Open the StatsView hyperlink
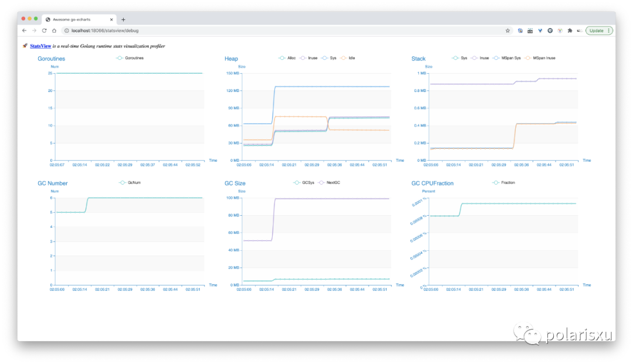The width and height of the screenshot is (633, 364). (x=40, y=46)
